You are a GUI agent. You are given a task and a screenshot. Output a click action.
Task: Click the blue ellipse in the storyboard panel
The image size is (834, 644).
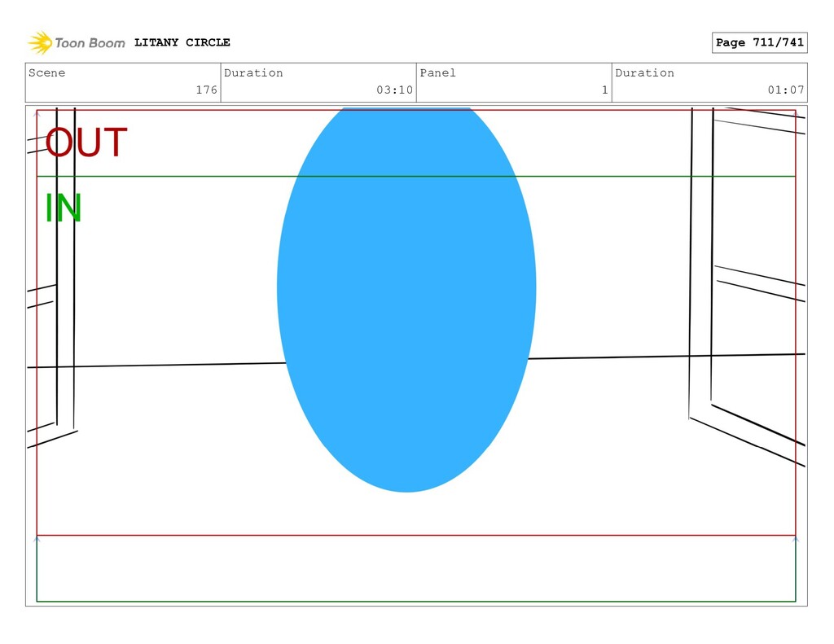click(406, 300)
